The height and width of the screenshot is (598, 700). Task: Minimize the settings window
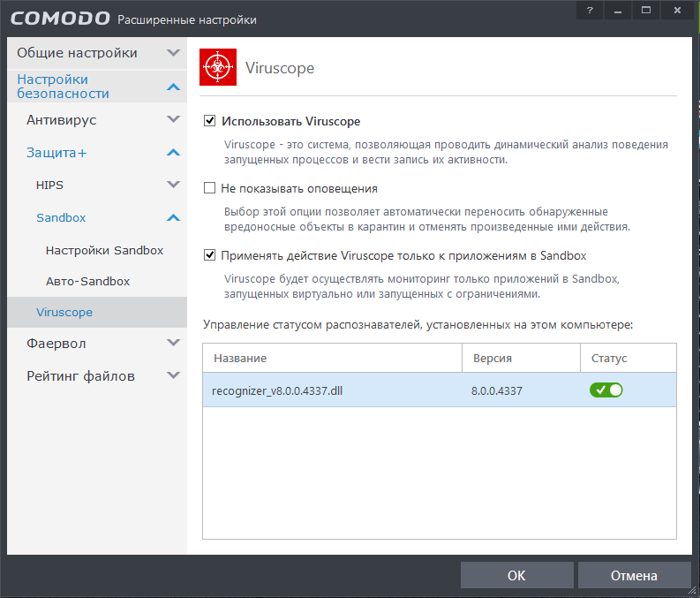pos(618,11)
